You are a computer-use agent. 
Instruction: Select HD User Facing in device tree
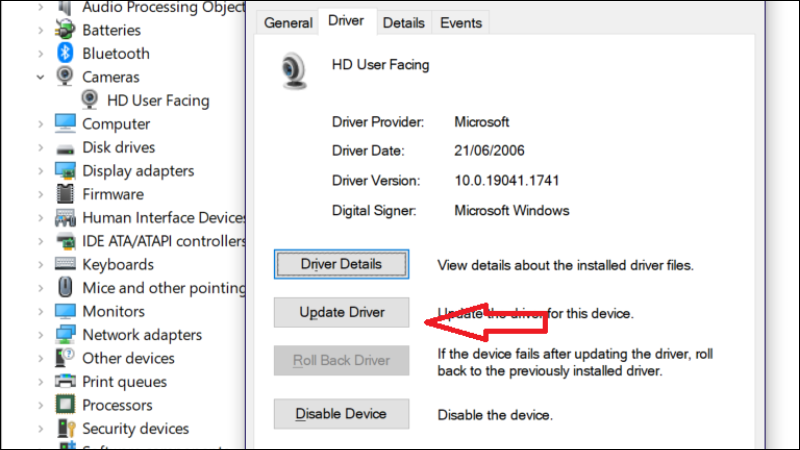[158, 101]
